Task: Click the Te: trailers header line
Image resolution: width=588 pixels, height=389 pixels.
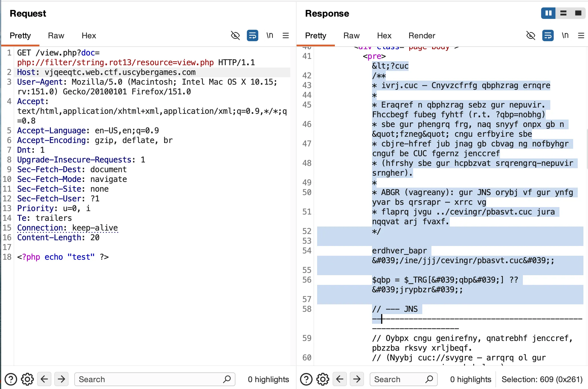Action: (x=45, y=218)
